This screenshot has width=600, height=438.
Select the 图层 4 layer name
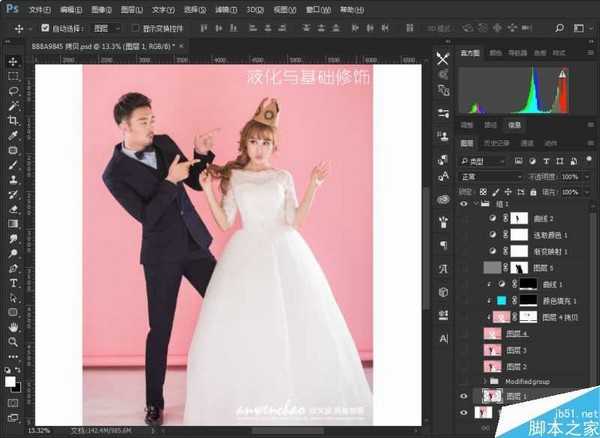click(519, 333)
